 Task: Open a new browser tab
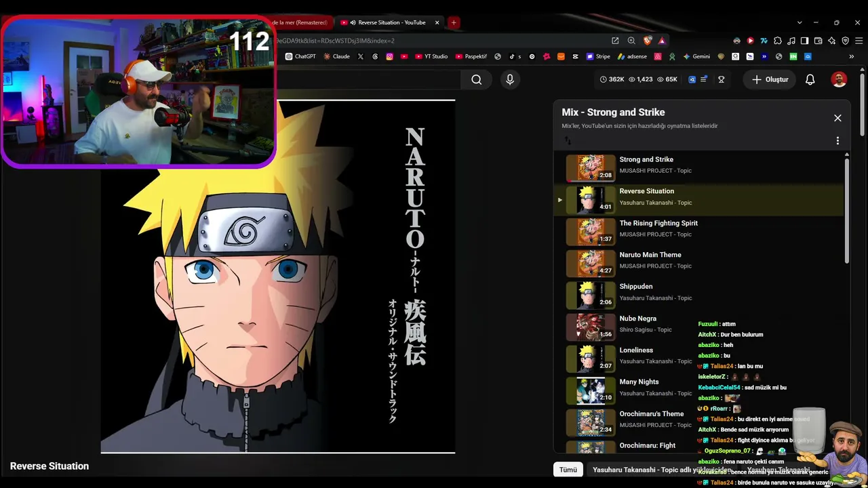454,22
